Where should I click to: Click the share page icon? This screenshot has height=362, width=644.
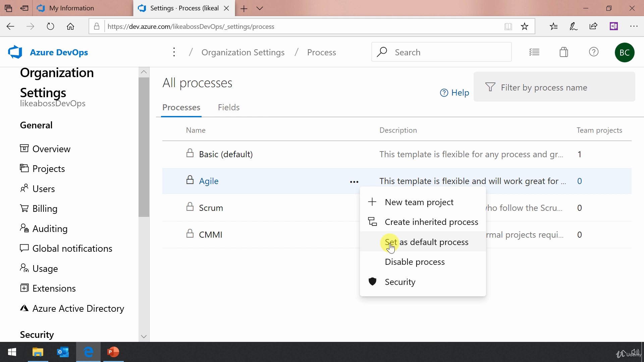point(594,26)
